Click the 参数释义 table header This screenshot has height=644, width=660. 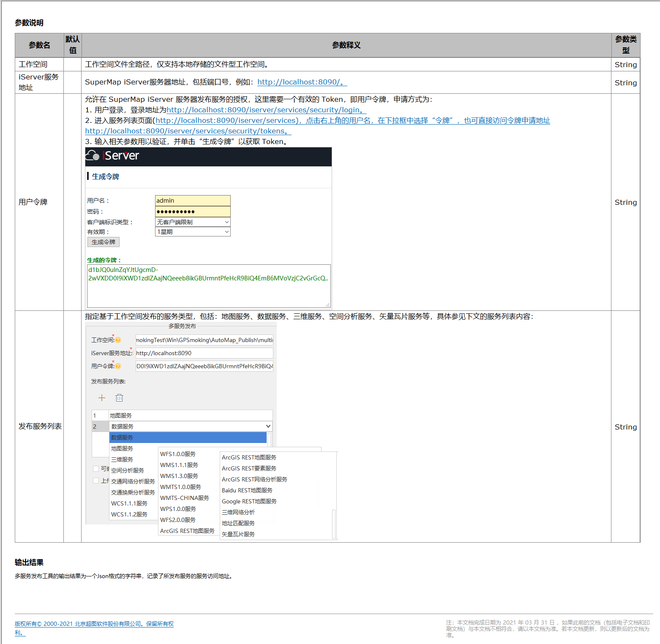[x=346, y=45]
